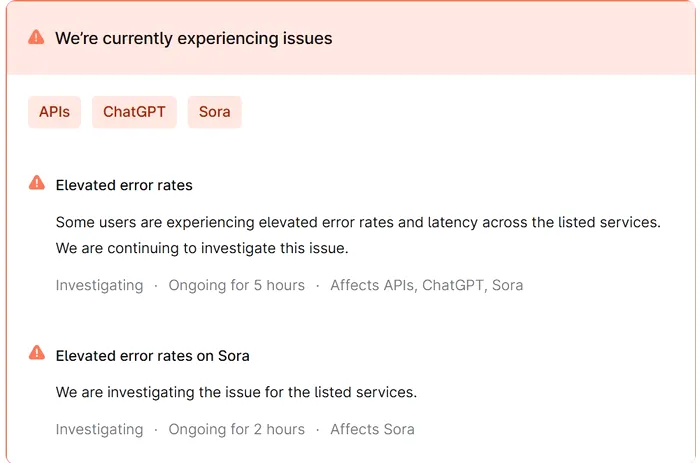
Task: Click "Affects Sora" label
Action: tap(372, 430)
